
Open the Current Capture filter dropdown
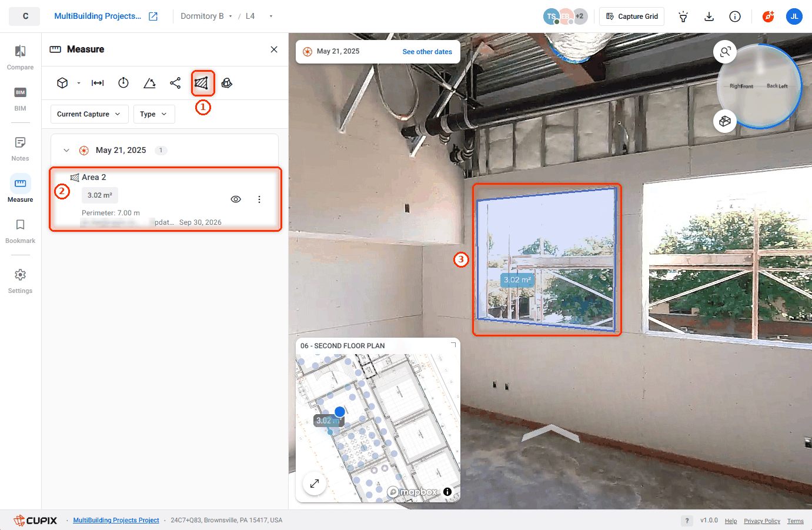pyautogui.click(x=89, y=114)
